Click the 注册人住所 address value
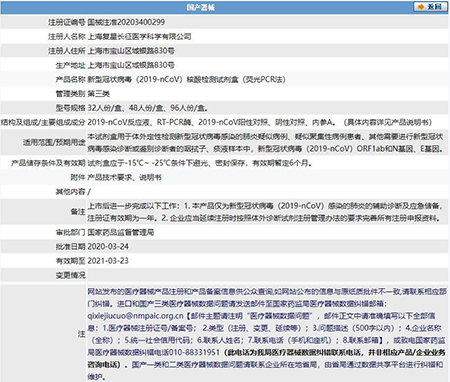450x382 pixels. pyautogui.click(x=131, y=51)
